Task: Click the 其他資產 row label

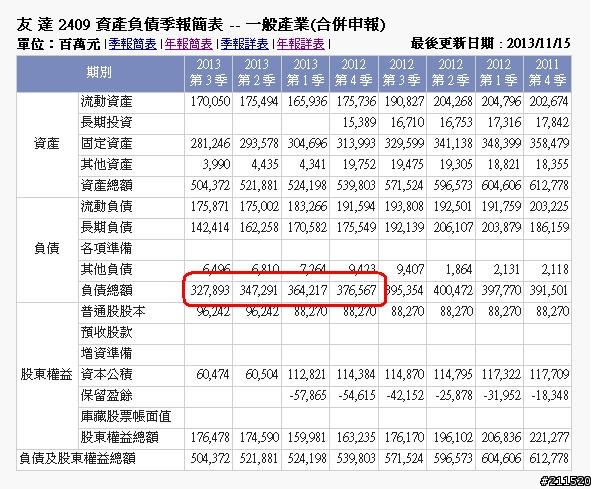Action: [x=106, y=165]
